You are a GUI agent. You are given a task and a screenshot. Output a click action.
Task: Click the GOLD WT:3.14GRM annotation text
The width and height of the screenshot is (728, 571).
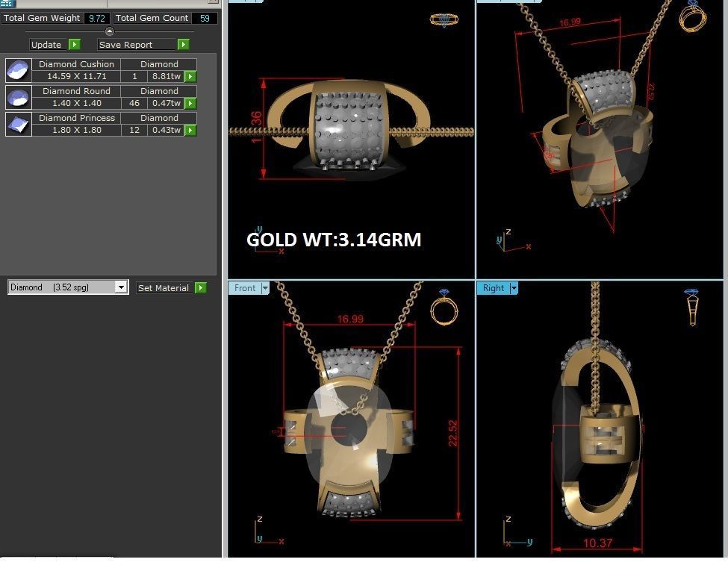(x=334, y=240)
